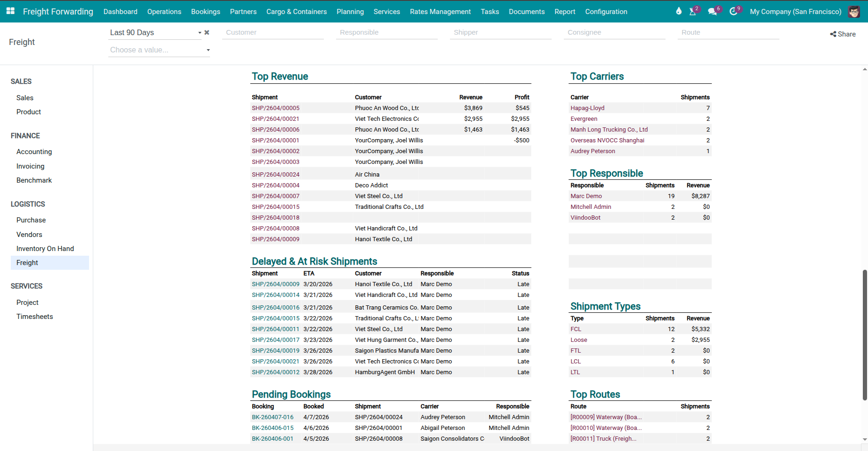Clear the Last 90 Days filter

207,32
